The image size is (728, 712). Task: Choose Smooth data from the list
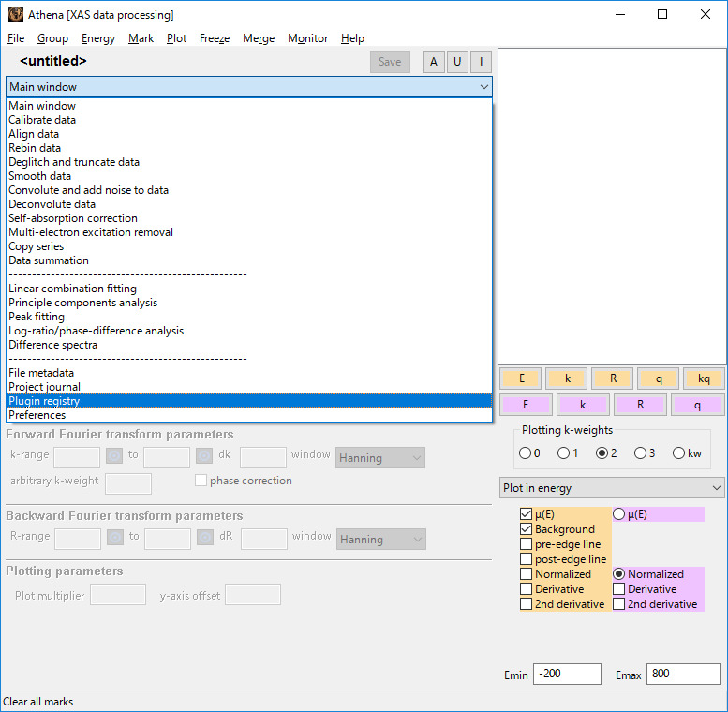point(249,176)
